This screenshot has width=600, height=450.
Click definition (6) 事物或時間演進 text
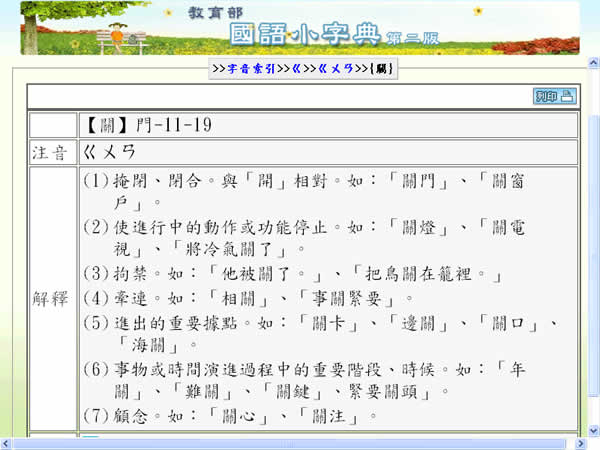pos(304,380)
